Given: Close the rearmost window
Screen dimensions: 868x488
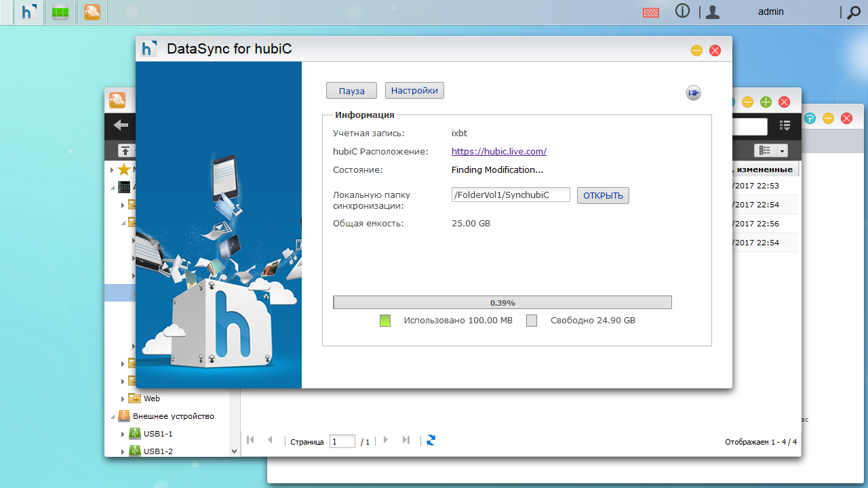Looking at the screenshot, I should 846,118.
